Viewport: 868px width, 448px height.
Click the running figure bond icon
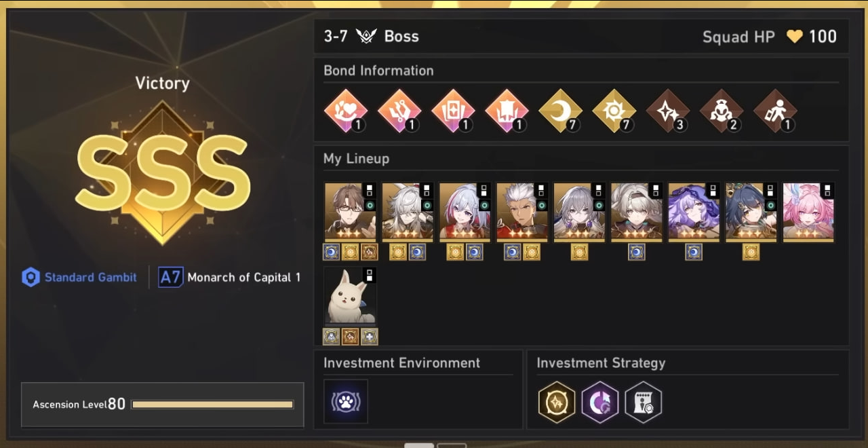pyautogui.click(x=775, y=111)
